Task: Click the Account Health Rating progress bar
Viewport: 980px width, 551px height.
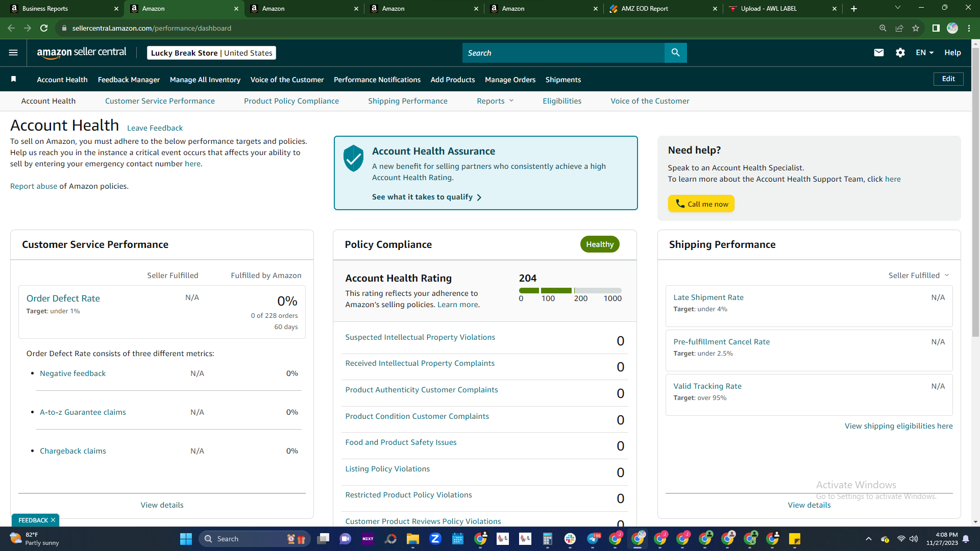Action: coord(570,290)
